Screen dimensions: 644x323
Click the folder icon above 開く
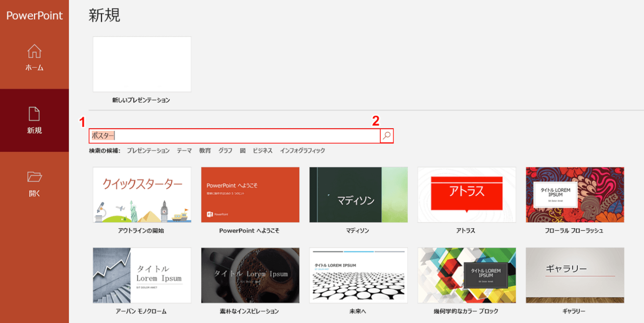[34, 177]
